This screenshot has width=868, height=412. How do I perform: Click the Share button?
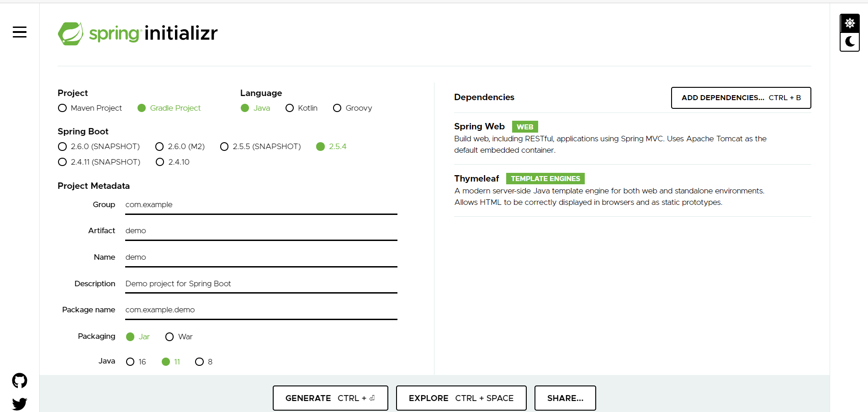pyautogui.click(x=565, y=398)
